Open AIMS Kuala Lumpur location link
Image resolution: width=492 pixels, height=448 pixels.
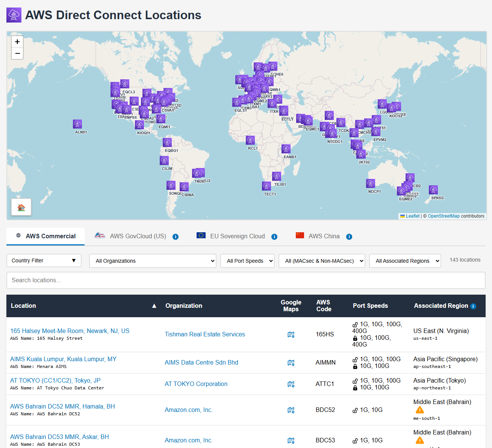pyautogui.click(x=64, y=359)
